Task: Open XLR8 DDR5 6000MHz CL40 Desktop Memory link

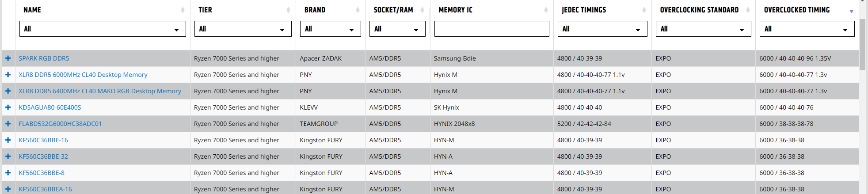Action: tap(83, 75)
